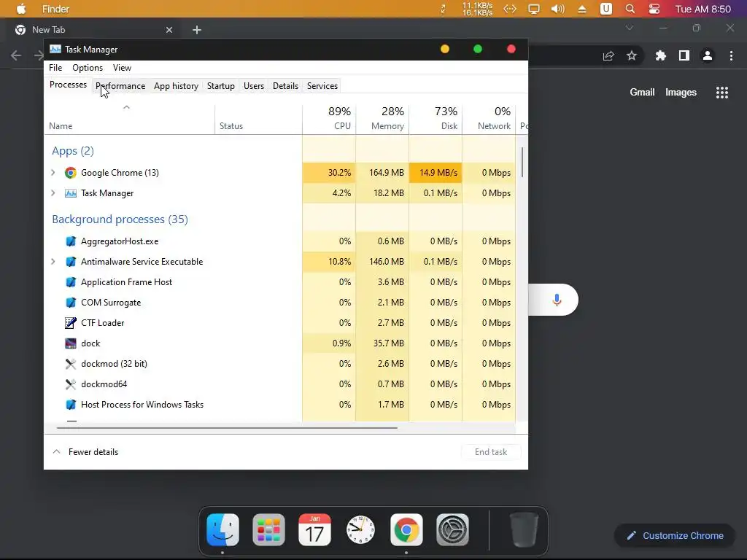747x560 pixels.
Task: Click the AggregatorHost.exe process icon
Action: 71,241
